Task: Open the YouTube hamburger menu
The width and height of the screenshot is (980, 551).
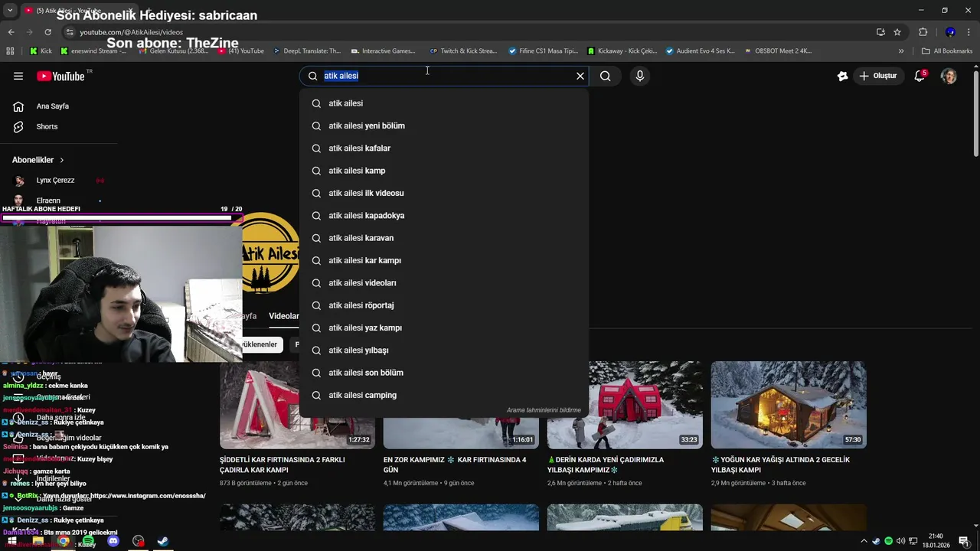Action: click(18, 76)
